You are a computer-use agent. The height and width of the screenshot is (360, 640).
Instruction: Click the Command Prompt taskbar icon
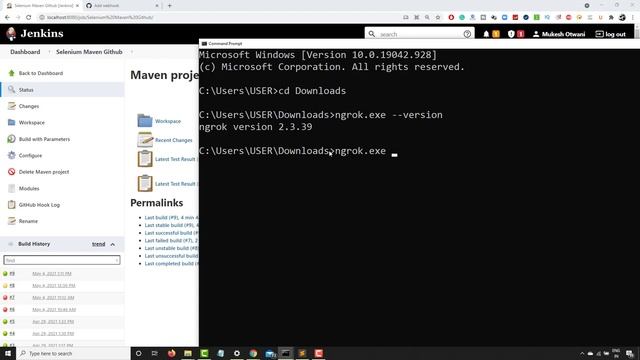[286, 353]
